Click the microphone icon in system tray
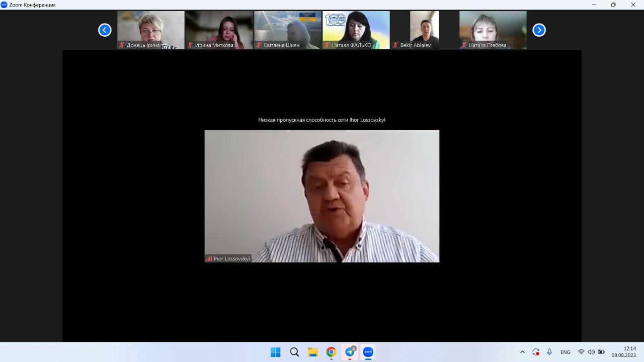 pyautogui.click(x=549, y=352)
